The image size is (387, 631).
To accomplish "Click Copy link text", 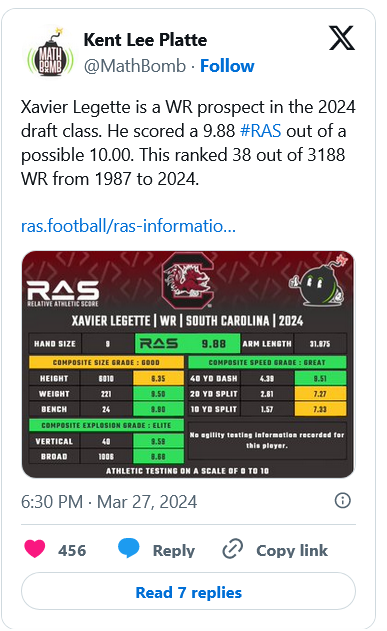I will pos(292,550).
